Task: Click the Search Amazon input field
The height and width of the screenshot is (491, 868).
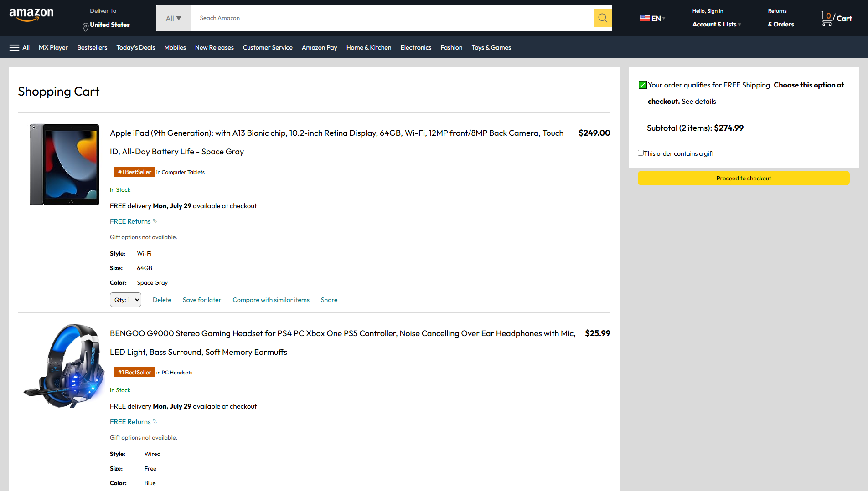Action: [x=392, y=18]
